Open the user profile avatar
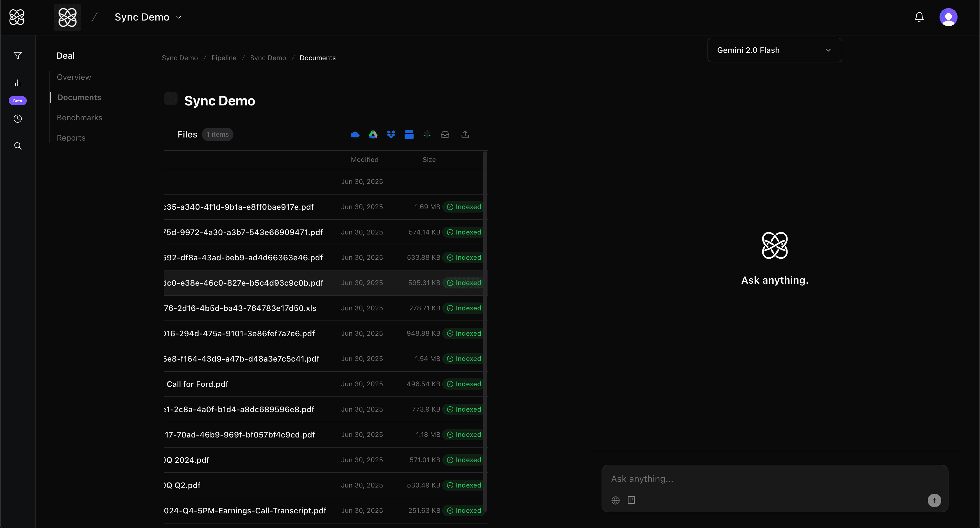This screenshot has height=528, width=980. point(948,17)
